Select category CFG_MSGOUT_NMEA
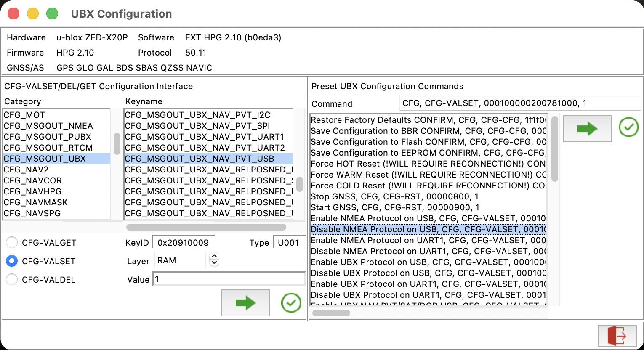Image resolution: width=644 pixels, height=350 pixels. [56, 126]
